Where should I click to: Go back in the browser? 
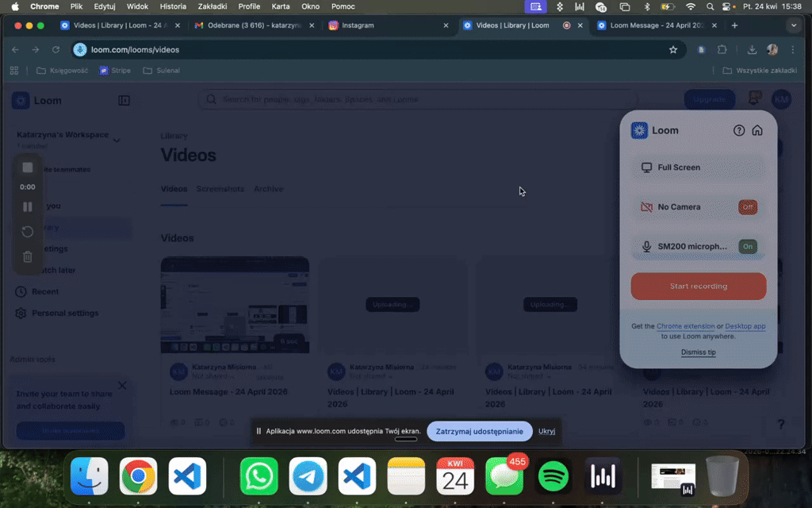pos(16,50)
